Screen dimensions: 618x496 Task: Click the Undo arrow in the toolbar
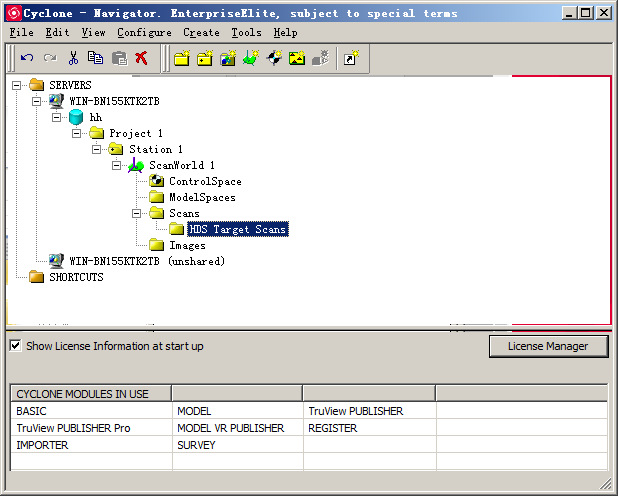pyautogui.click(x=27, y=59)
